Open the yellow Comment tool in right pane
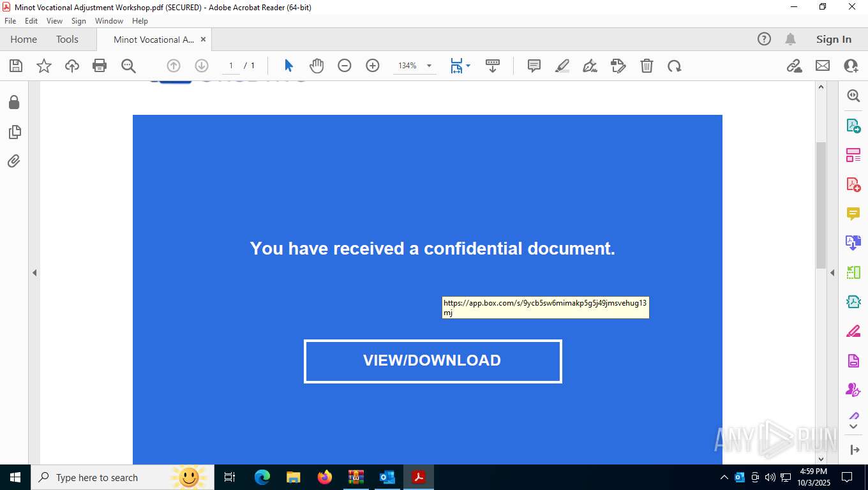 coord(853,214)
